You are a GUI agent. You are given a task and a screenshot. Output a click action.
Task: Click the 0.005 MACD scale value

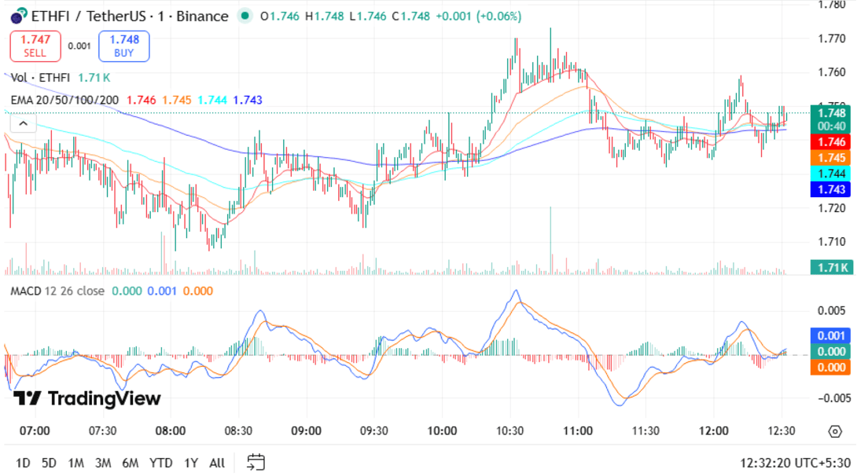click(x=832, y=311)
